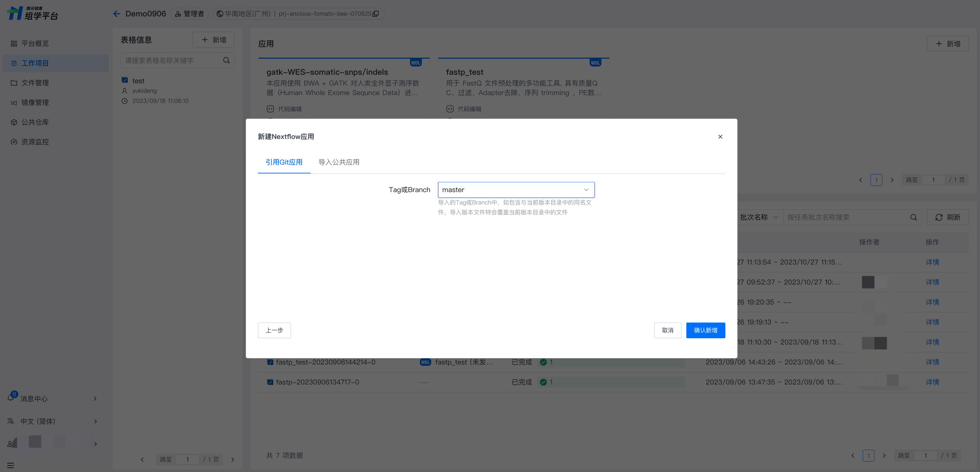
Task: Click the 上一步 button
Action: pos(274,330)
